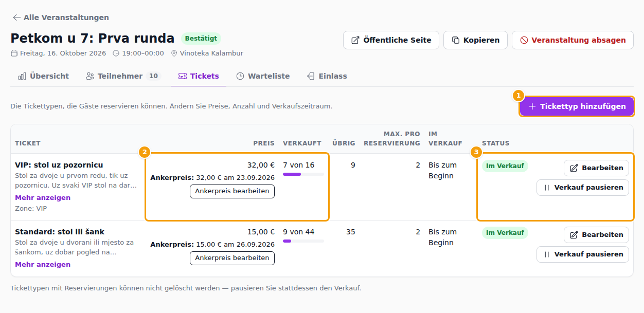Image resolution: width=644 pixels, height=313 pixels.
Task: Click the cancel circle icon in Veranstaltung absagen
Action: point(524,40)
